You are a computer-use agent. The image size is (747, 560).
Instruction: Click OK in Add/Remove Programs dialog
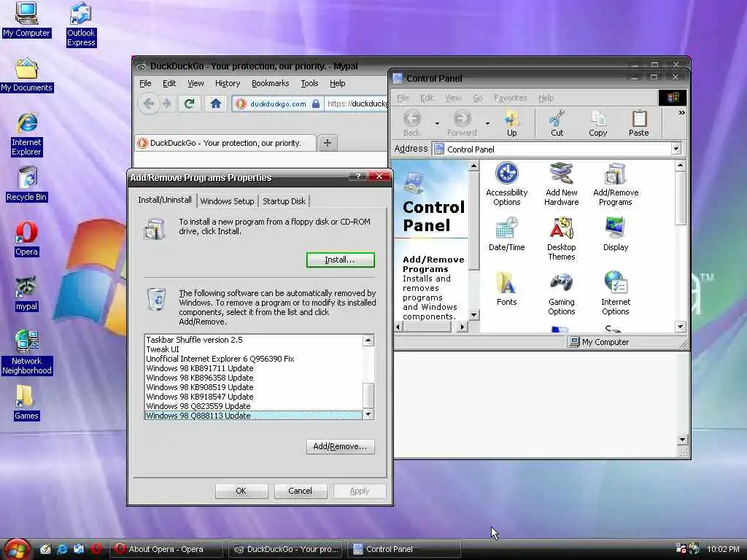coord(241,491)
